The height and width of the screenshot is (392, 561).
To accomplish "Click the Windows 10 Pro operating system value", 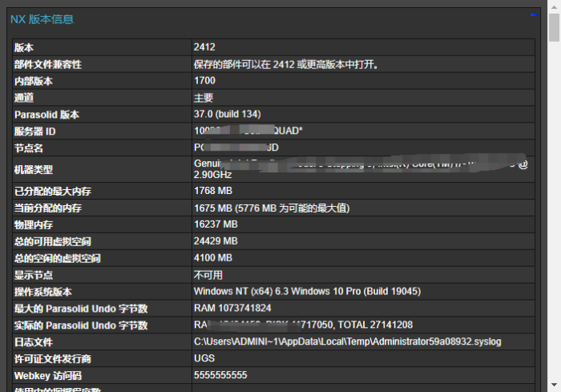I will [x=306, y=292].
